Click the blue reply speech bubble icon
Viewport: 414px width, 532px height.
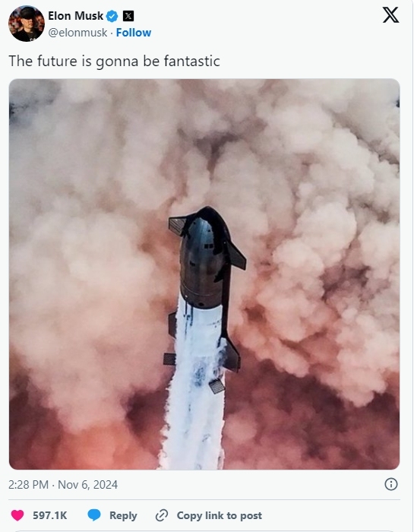[94, 515]
